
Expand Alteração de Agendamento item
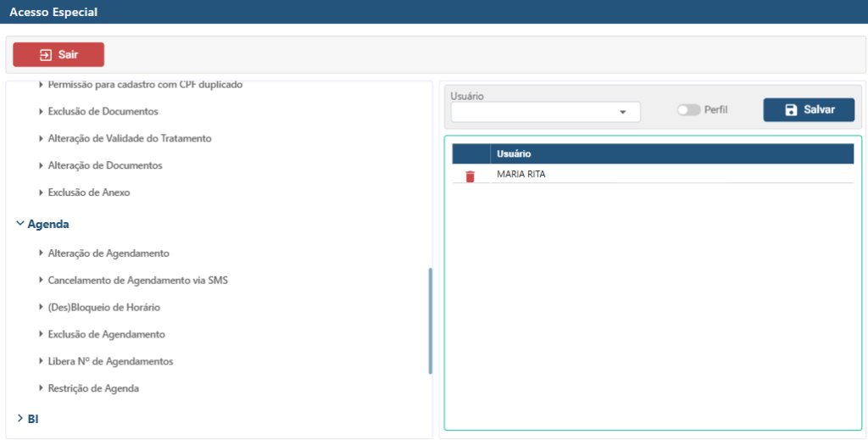41,253
